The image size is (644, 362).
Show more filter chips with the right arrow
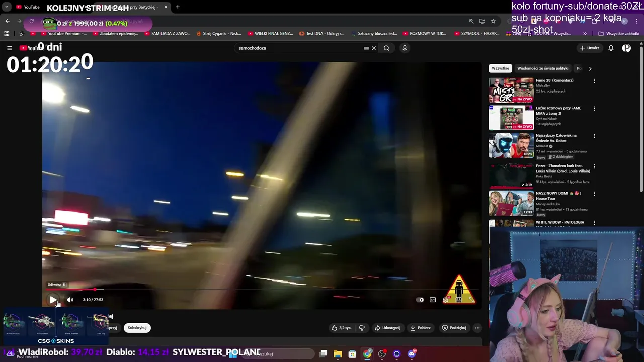590,68
